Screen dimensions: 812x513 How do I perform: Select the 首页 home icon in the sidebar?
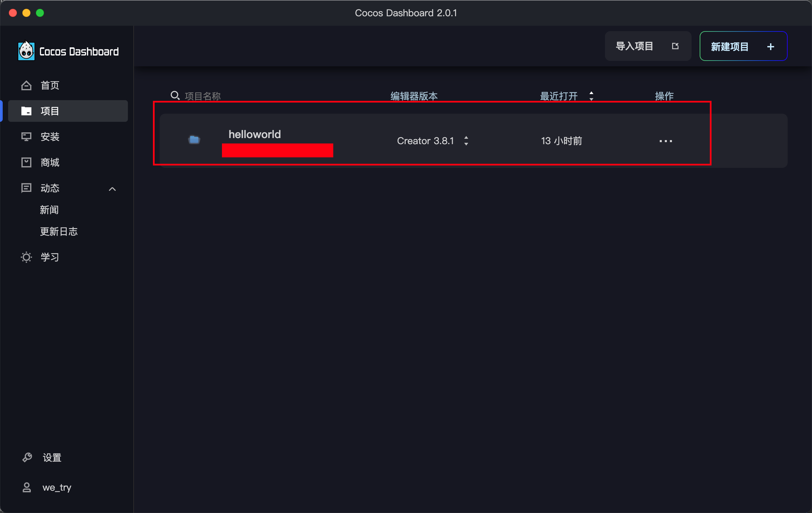26,85
